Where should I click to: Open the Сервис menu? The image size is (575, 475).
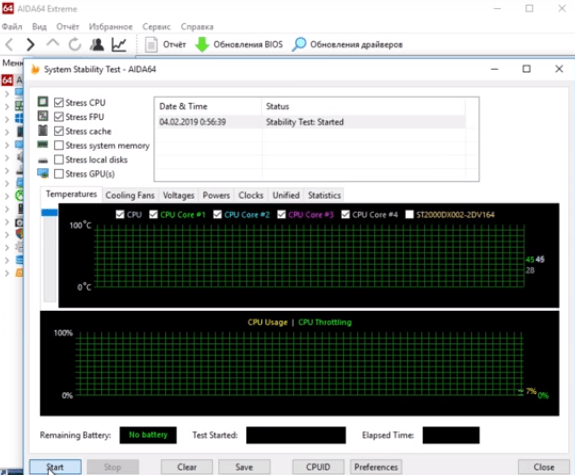157,27
